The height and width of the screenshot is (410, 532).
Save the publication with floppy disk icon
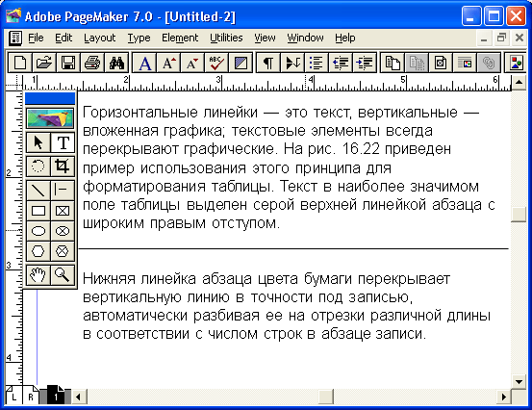(68, 63)
